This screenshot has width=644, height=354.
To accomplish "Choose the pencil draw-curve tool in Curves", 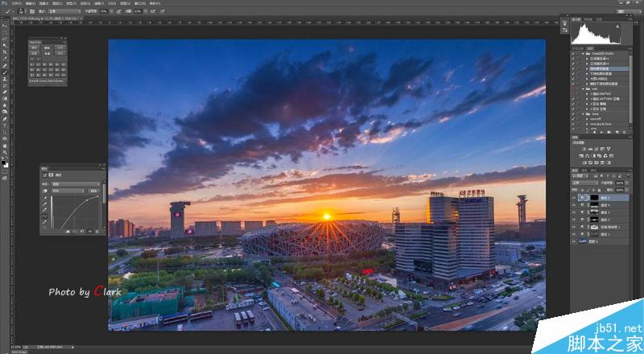I will (45, 222).
